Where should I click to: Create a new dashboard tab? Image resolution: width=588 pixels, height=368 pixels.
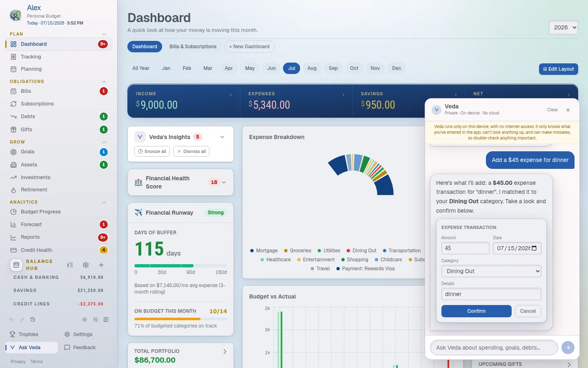tap(249, 47)
